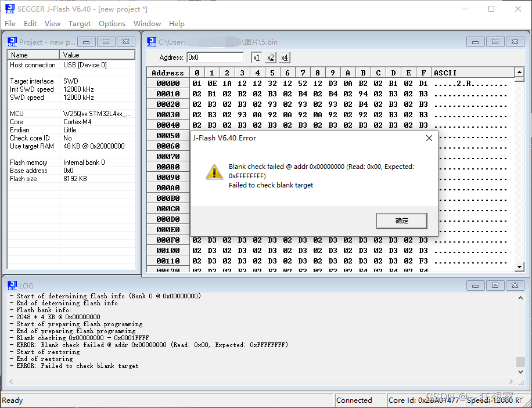Open the File menu
The width and height of the screenshot is (532, 408).
(x=10, y=24)
